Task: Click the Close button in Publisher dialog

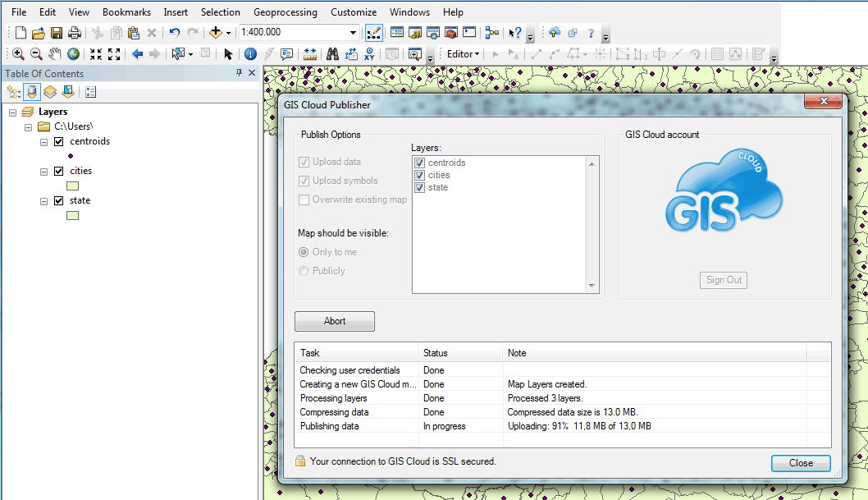Action: (800, 463)
